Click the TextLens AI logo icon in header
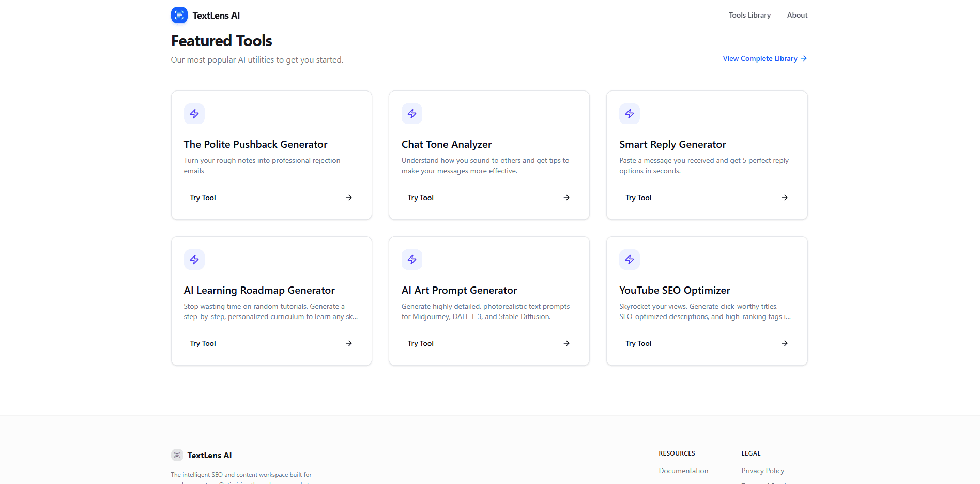 (x=179, y=15)
